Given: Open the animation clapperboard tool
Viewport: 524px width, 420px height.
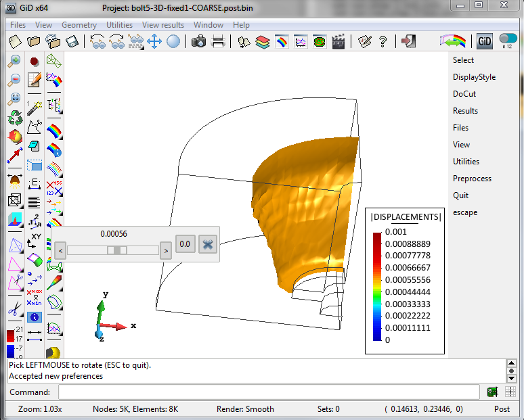Looking at the screenshot, I should [339, 42].
